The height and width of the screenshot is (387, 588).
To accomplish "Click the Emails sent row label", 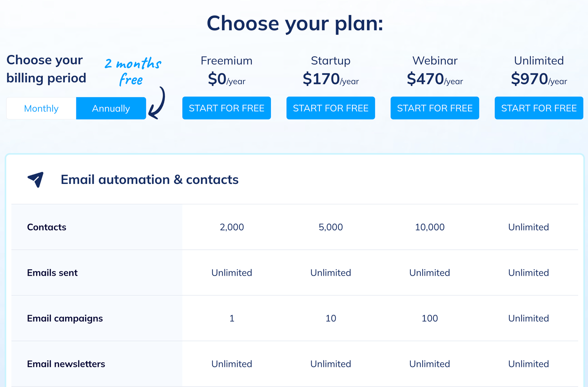I will click(52, 273).
